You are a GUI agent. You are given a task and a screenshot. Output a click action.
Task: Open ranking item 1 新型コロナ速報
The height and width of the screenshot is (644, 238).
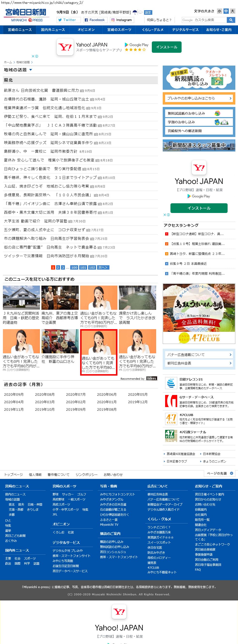(x=197, y=234)
